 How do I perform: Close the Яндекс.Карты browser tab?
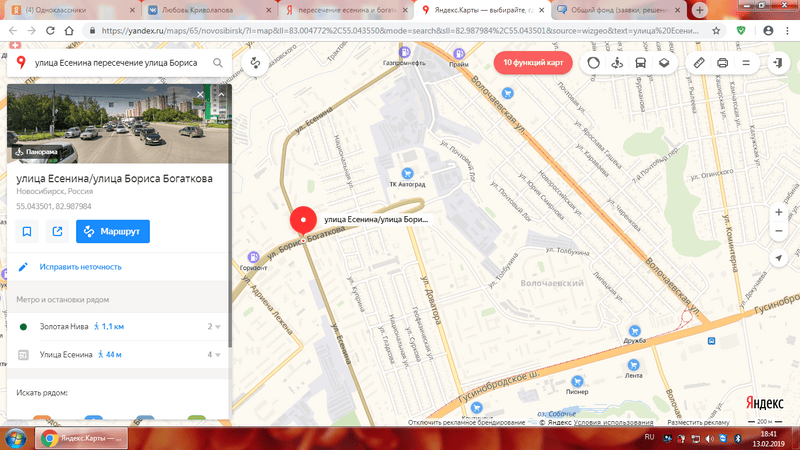tap(541, 10)
